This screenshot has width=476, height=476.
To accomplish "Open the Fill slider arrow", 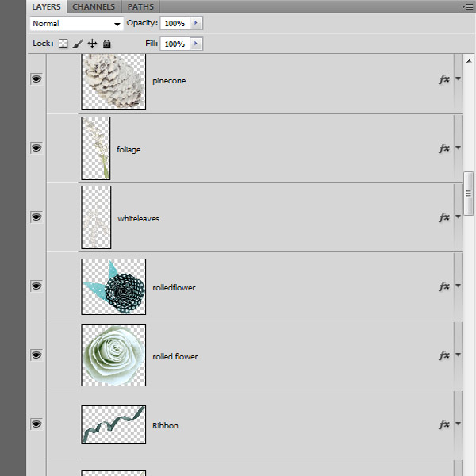I will pos(196,44).
